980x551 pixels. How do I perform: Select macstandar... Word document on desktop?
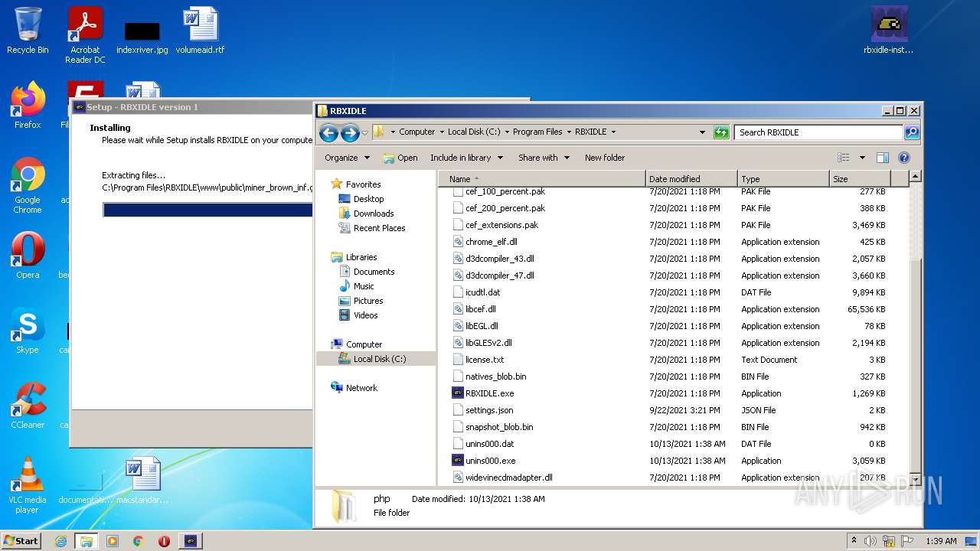pyautogui.click(x=142, y=481)
